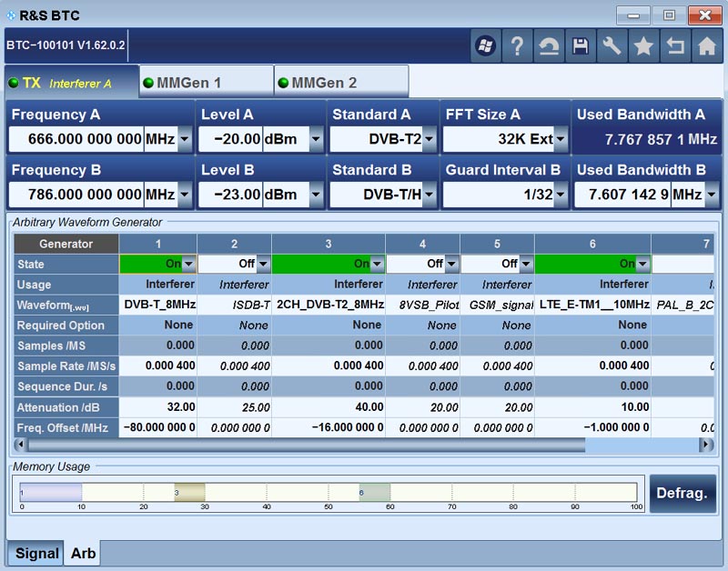Click the 25.00 attenuation cell

point(235,406)
